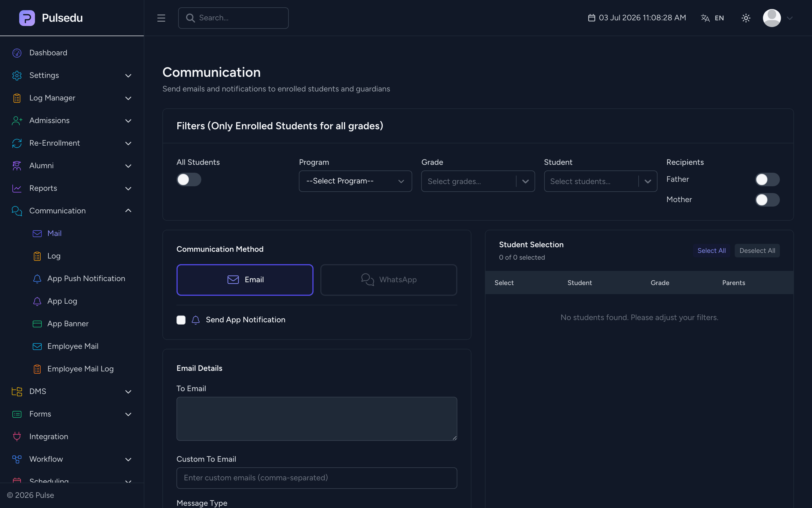Click the Integration plug icon
This screenshot has width=812, height=508.
pos(17,436)
